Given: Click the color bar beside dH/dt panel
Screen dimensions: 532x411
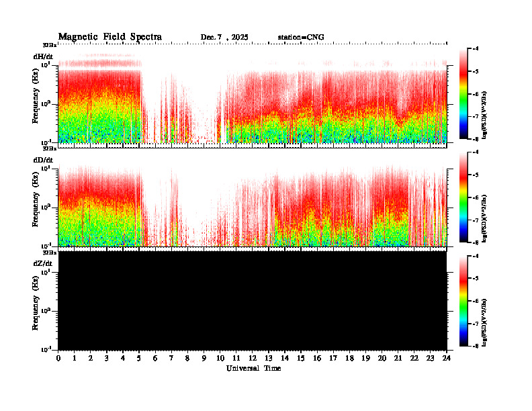Looking at the screenshot, I should (x=463, y=93).
